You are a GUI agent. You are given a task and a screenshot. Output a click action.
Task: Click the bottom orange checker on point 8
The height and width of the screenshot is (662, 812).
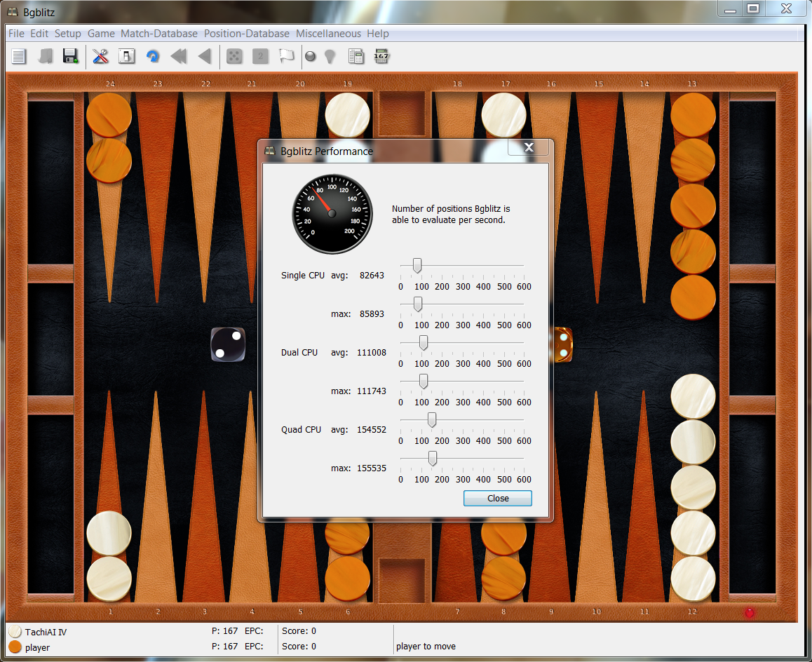[x=504, y=579]
